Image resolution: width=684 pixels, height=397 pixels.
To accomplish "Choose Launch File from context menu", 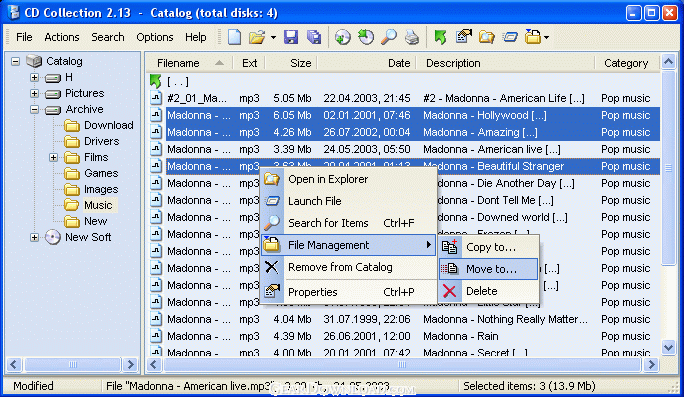I will click(x=349, y=201).
